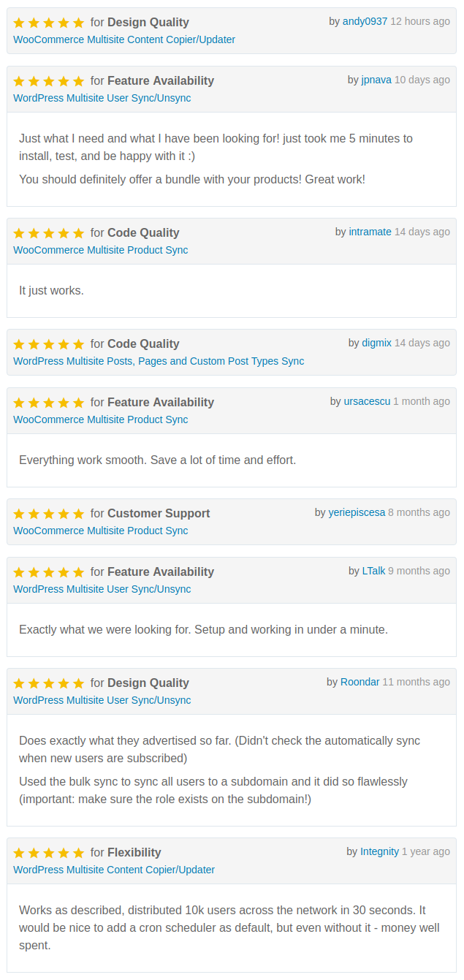Visit reviewer jpnava's profile link
The height and width of the screenshot is (980, 464).
[376, 80]
